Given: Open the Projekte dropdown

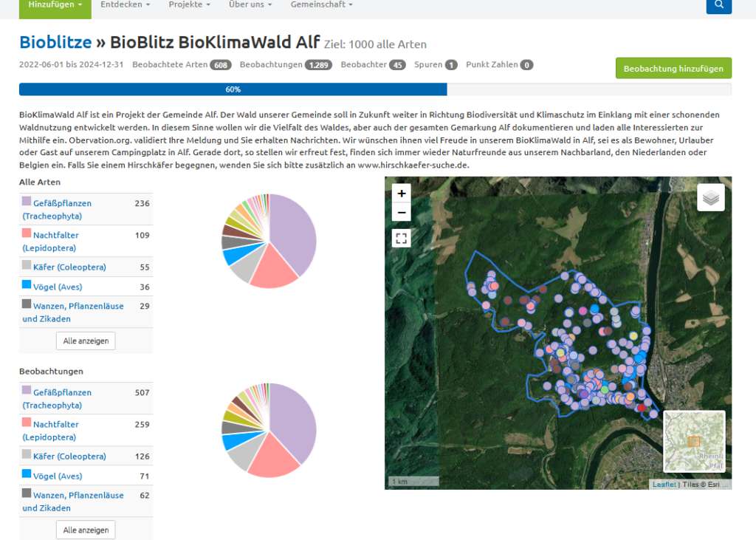Looking at the screenshot, I should (189, 5).
